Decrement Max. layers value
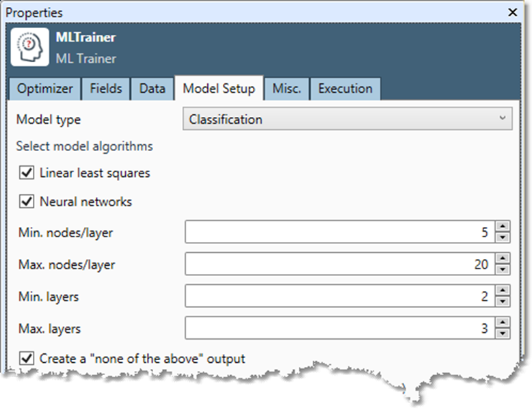 (503, 333)
